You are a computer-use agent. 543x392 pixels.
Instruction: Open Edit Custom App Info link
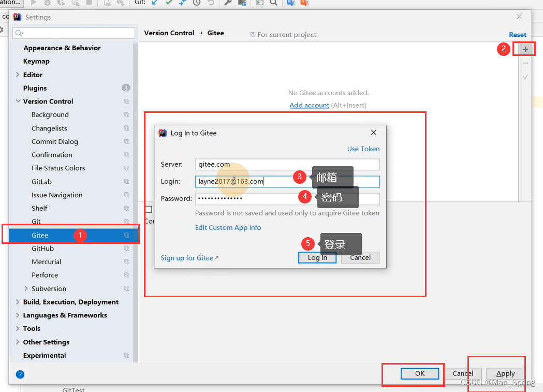pos(228,227)
